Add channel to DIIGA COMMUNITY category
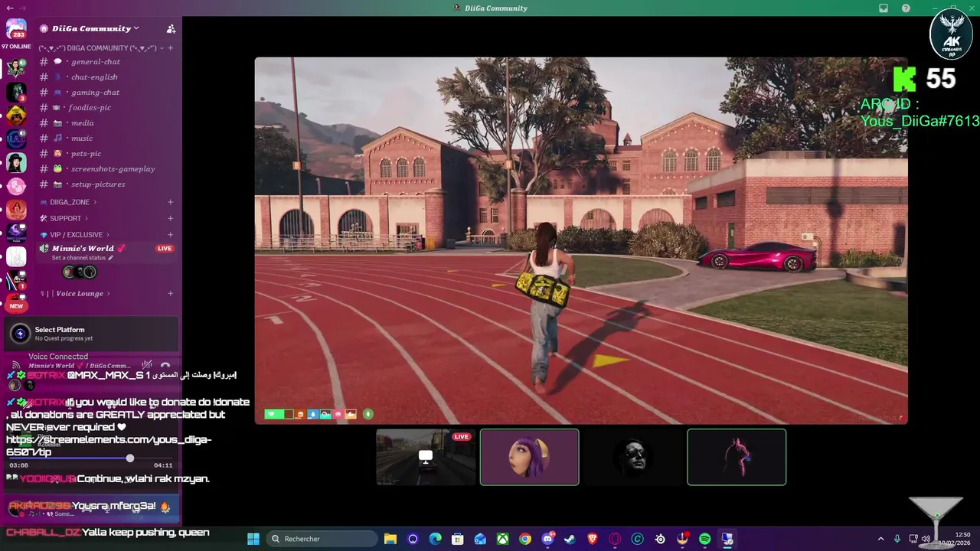 tap(171, 48)
